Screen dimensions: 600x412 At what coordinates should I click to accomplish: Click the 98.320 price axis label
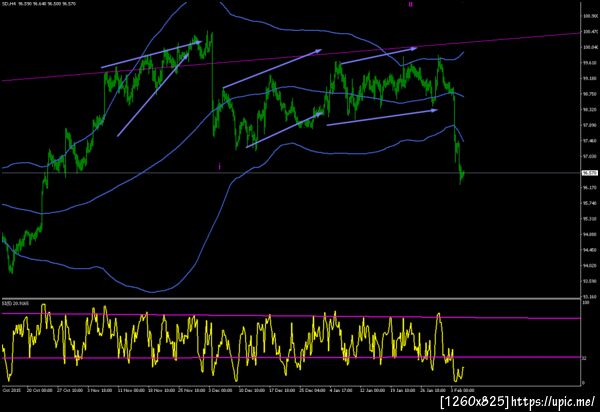tap(590, 109)
